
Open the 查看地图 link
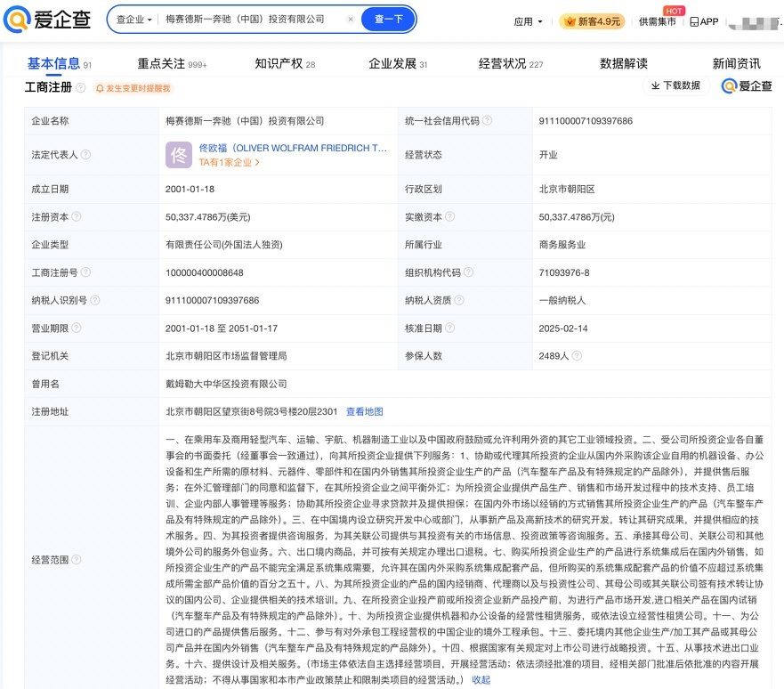pos(365,411)
